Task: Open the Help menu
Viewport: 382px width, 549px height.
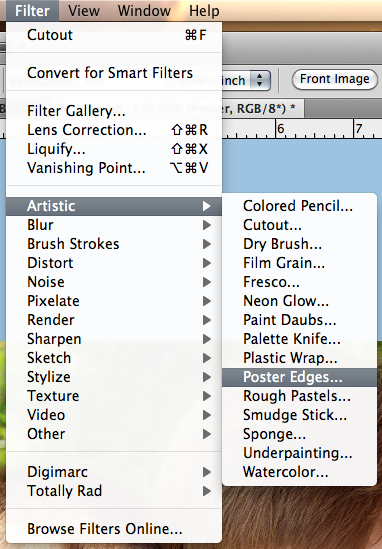Action: (204, 11)
